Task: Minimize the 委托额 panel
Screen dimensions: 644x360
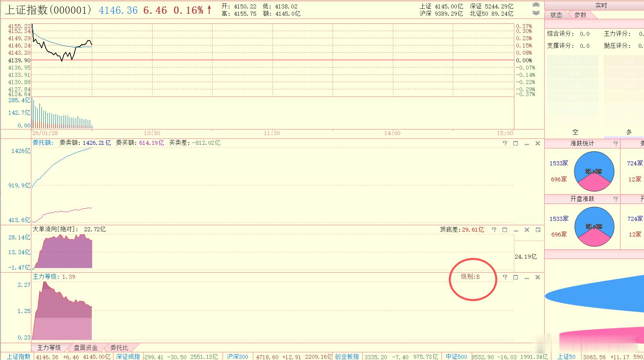Action: (526, 144)
